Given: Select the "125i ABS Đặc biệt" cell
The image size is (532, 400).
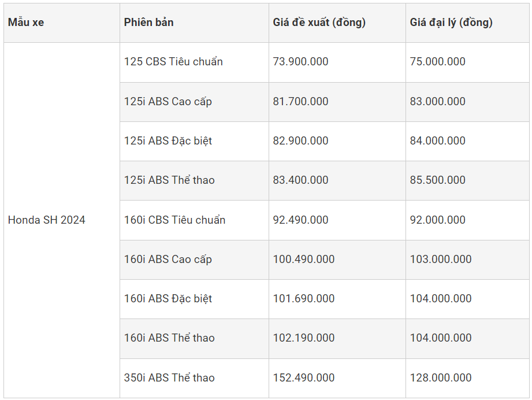Looking at the screenshot, I should [168, 140].
